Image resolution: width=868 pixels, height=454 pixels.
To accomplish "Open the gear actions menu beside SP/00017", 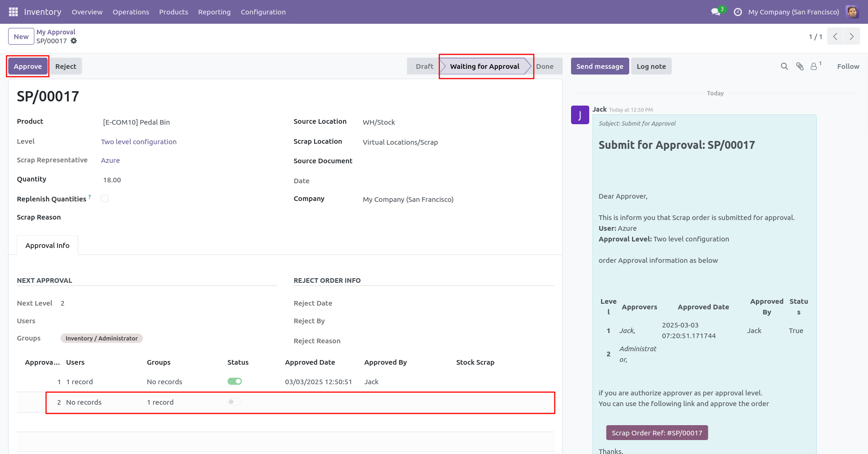I will point(74,41).
